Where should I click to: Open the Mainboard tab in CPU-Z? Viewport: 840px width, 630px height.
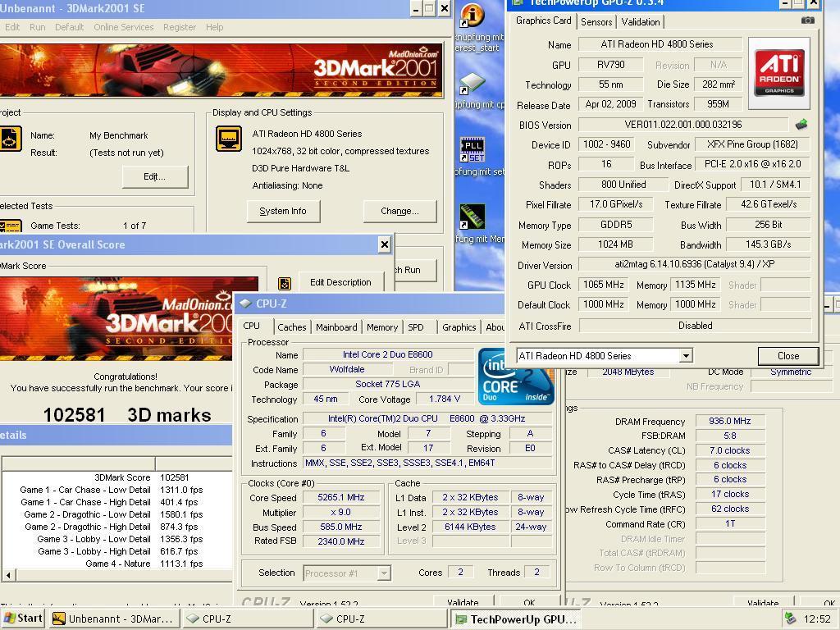coord(336,327)
